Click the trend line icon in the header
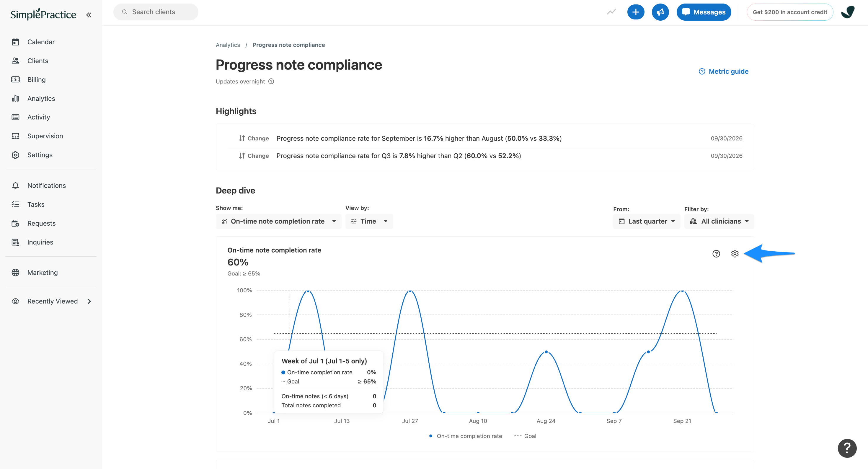The width and height of the screenshot is (868, 469). click(x=611, y=12)
